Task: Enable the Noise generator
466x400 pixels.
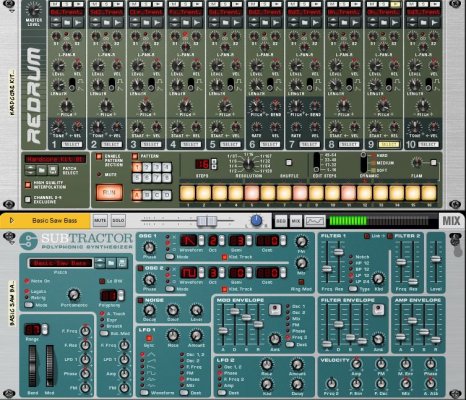Action: pos(141,300)
